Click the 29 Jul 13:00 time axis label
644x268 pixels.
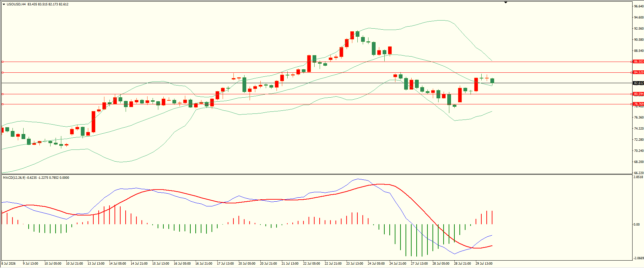[x=484, y=264]
